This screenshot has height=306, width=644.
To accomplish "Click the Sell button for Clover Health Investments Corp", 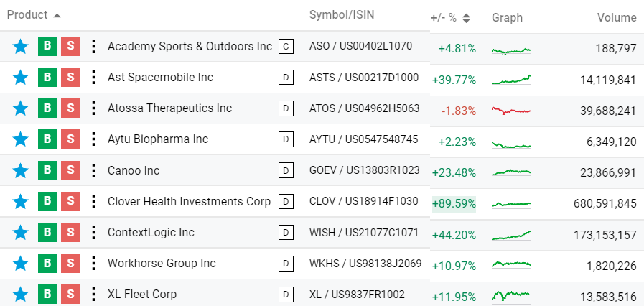I will point(70,201).
